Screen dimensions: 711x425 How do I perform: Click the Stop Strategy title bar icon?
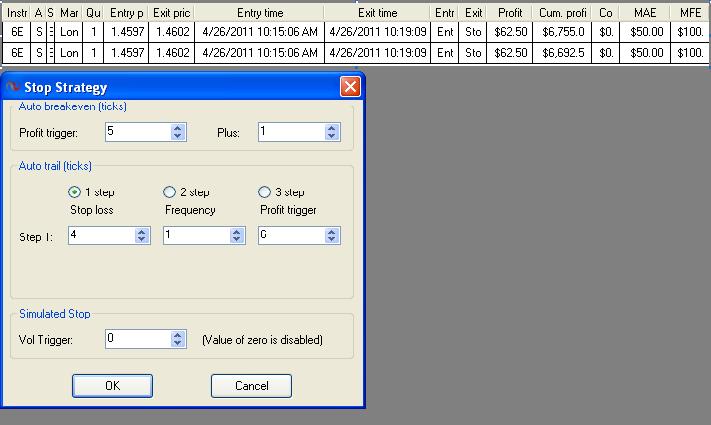13,87
